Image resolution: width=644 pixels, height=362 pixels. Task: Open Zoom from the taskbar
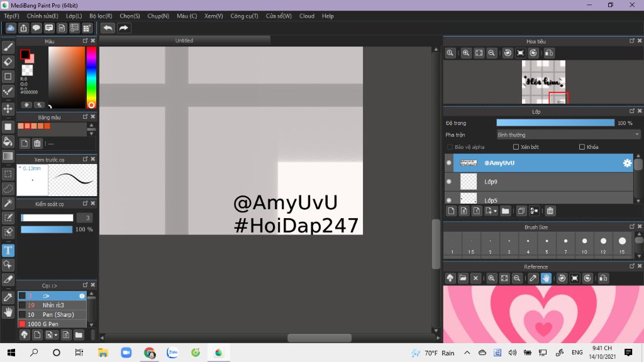click(x=126, y=353)
